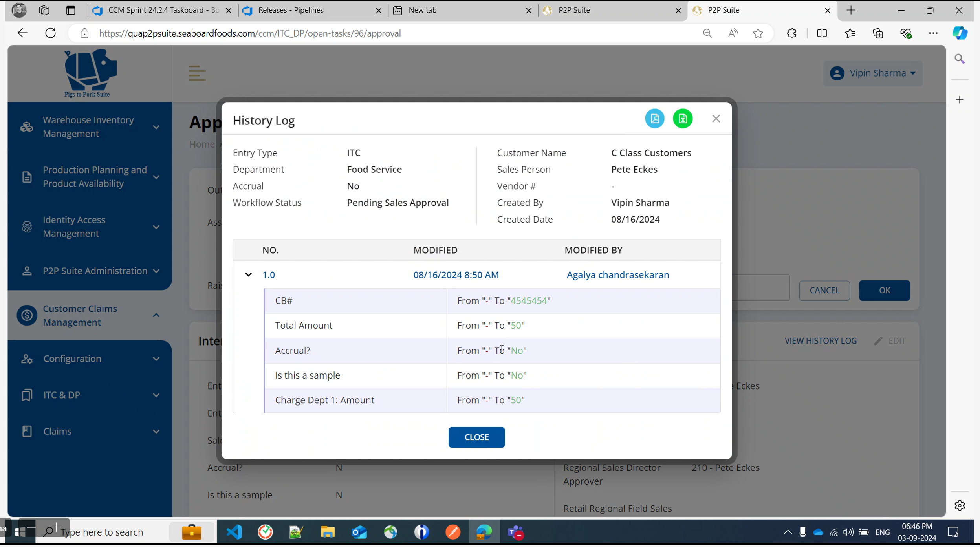Screen dimensions: 980x547
Task: Click the browser favorites star icon
Action: click(758, 33)
